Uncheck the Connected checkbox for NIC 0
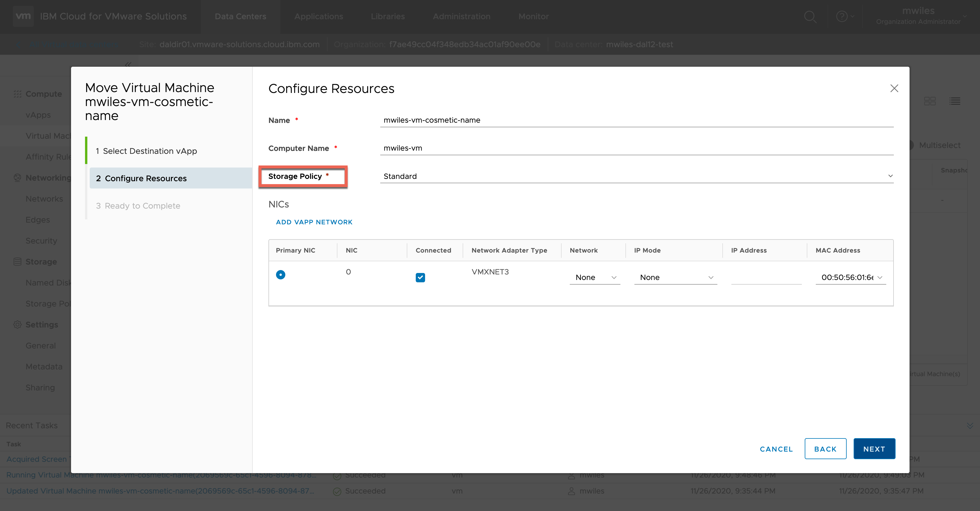980x511 pixels. pos(420,277)
